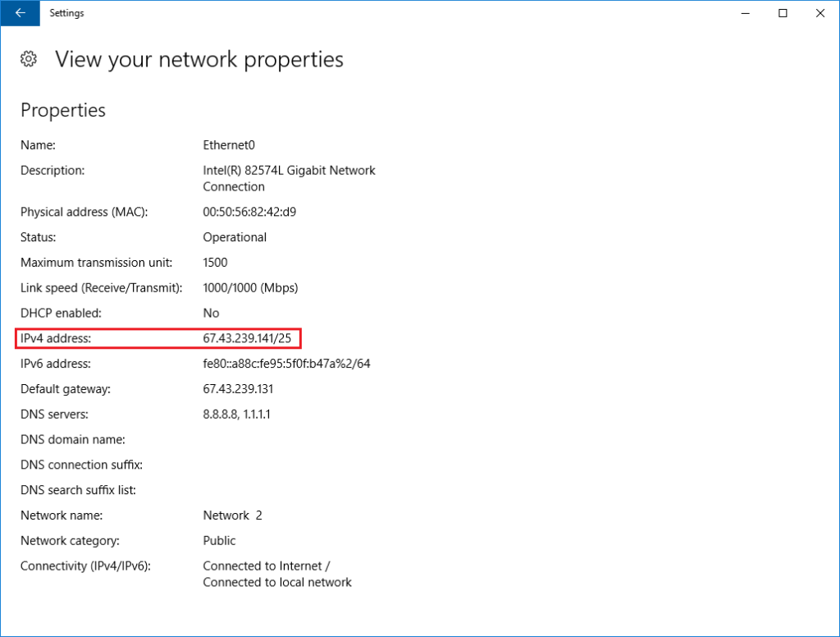
Task: Click the Link speed value
Action: pos(250,287)
